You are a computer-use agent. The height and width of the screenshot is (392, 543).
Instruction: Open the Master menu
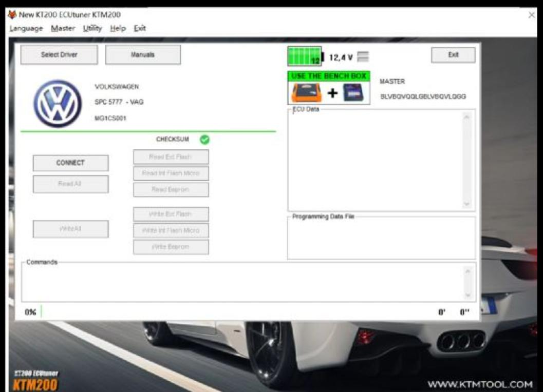point(63,28)
